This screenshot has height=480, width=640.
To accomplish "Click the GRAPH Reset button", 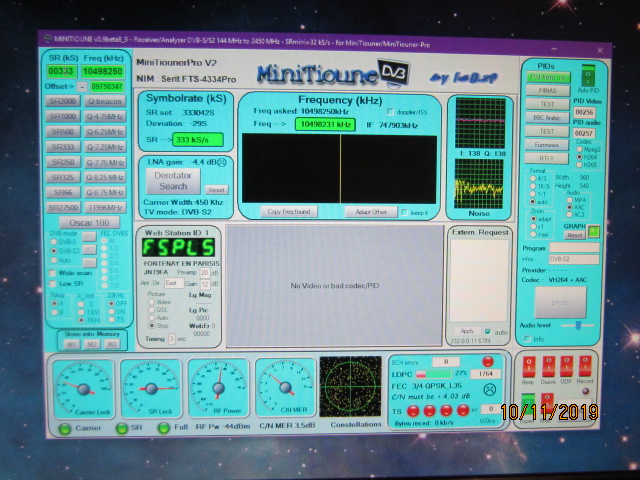I will pos(575,236).
